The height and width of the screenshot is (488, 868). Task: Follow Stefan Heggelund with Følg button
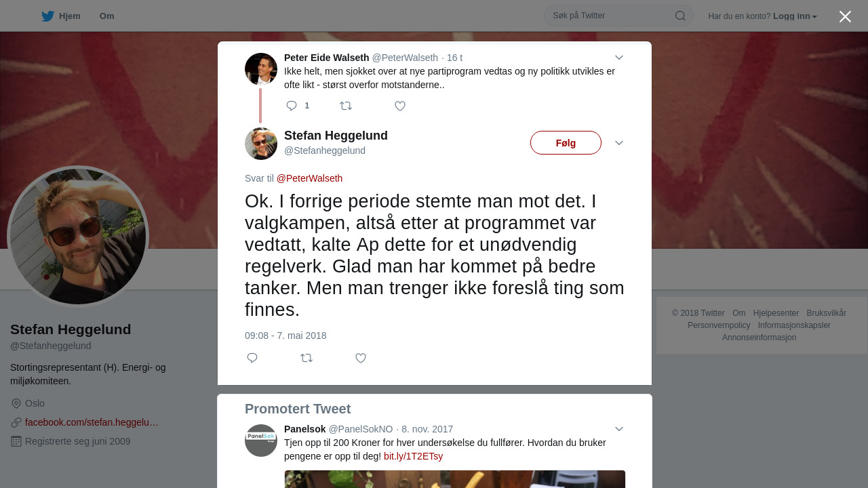(566, 143)
